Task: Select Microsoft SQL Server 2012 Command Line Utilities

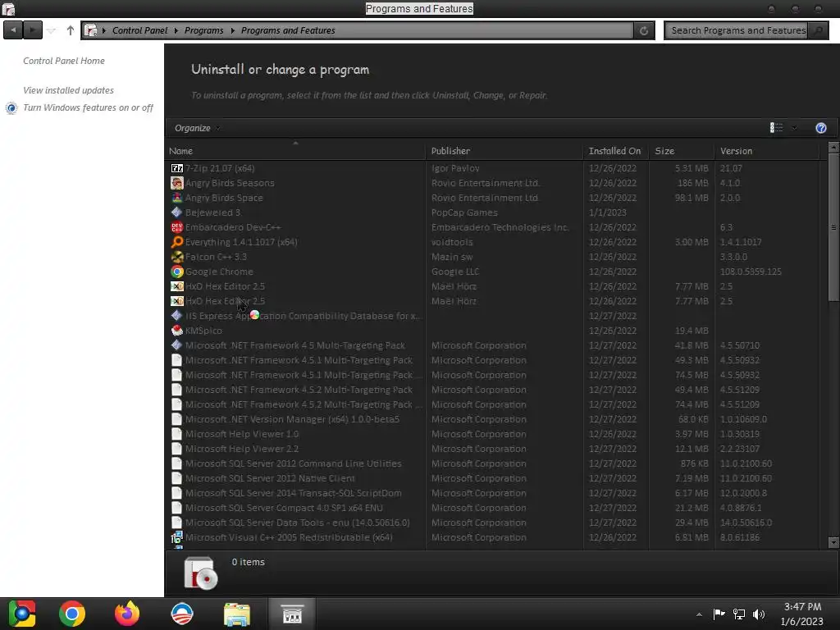Action: point(493,463)
